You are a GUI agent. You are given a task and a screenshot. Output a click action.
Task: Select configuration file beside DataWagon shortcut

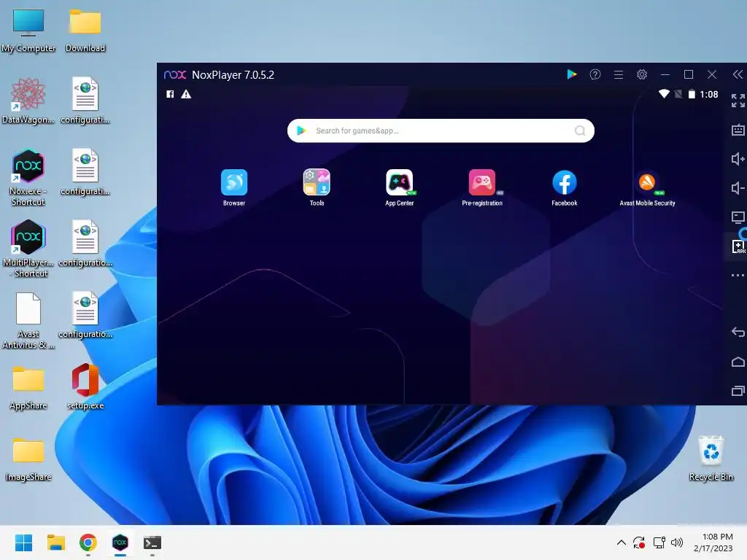tap(85, 101)
